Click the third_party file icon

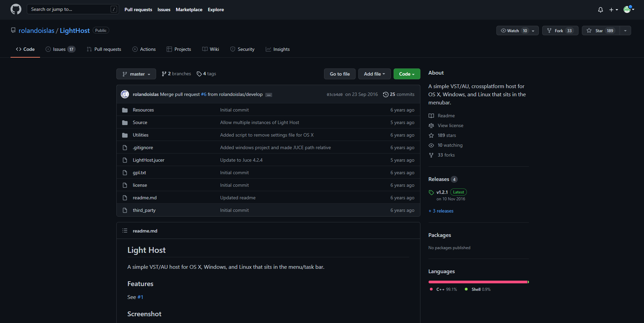click(125, 210)
